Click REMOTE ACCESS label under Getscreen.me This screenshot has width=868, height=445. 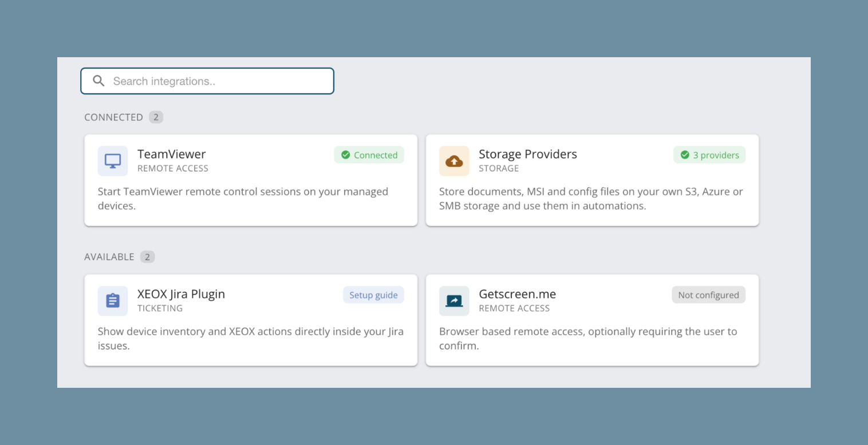tap(514, 308)
